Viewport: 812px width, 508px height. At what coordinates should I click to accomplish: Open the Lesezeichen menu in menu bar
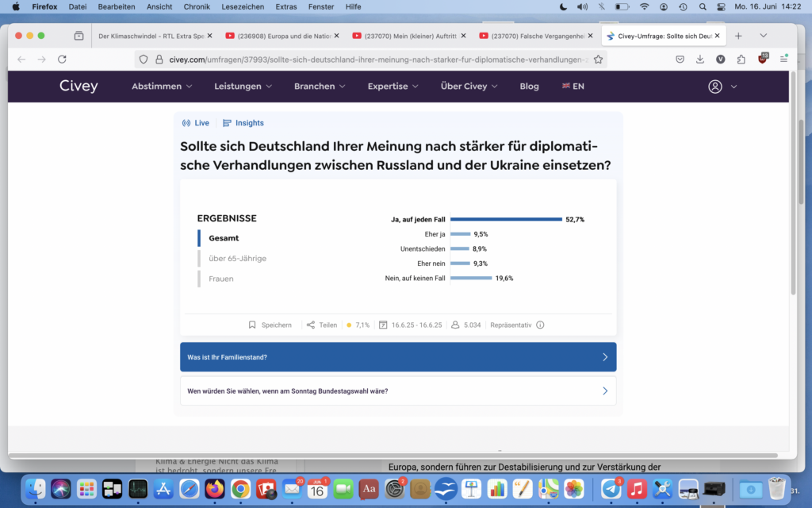(243, 6)
